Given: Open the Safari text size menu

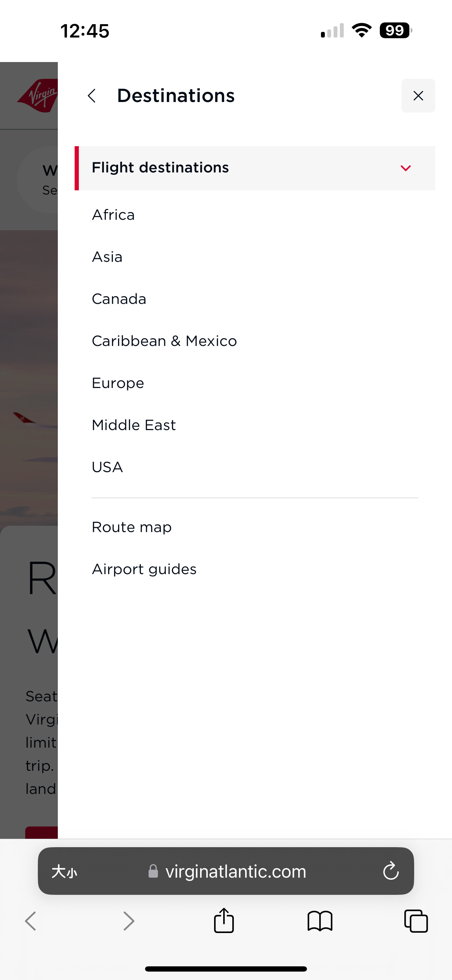Looking at the screenshot, I should [64, 871].
